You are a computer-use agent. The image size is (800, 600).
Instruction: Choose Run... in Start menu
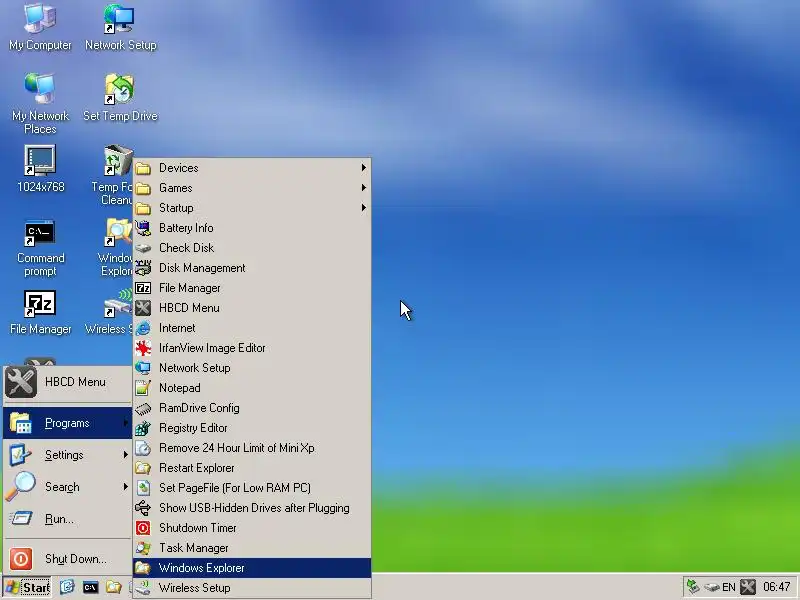(67, 519)
